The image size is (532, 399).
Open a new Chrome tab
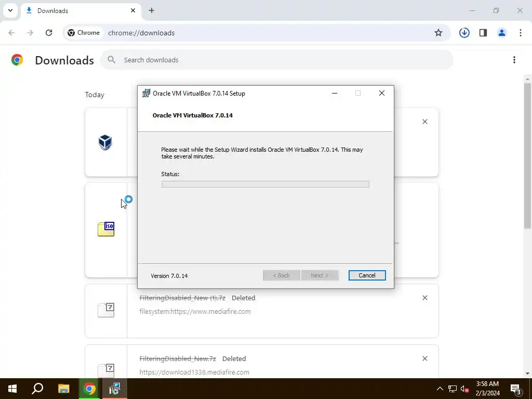[x=152, y=10]
